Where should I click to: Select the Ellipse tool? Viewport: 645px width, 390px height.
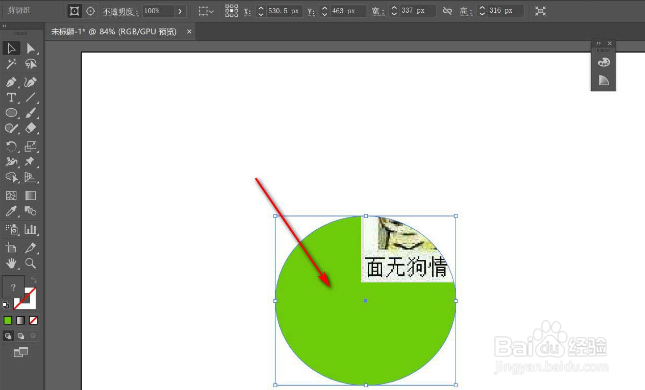point(11,113)
